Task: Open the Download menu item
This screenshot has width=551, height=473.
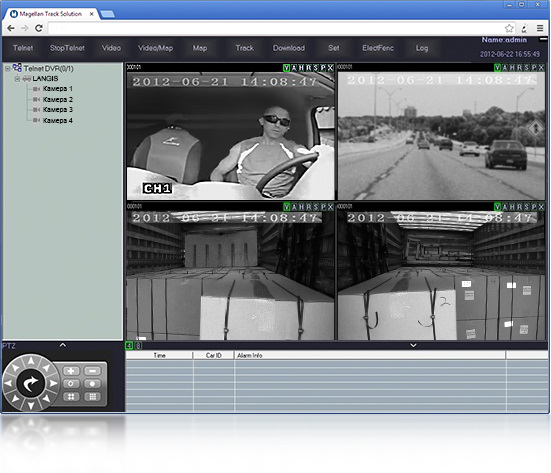Action: coord(289,48)
